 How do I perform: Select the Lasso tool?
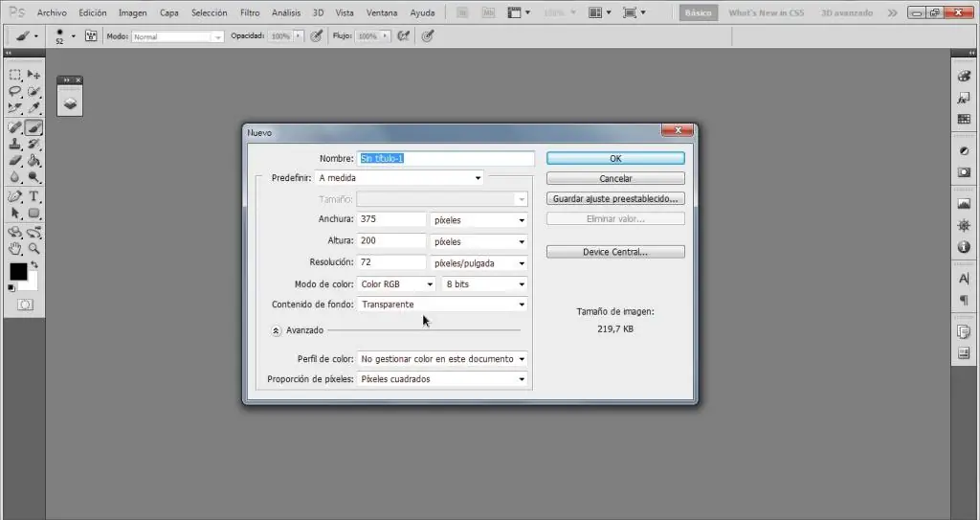tap(15, 91)
